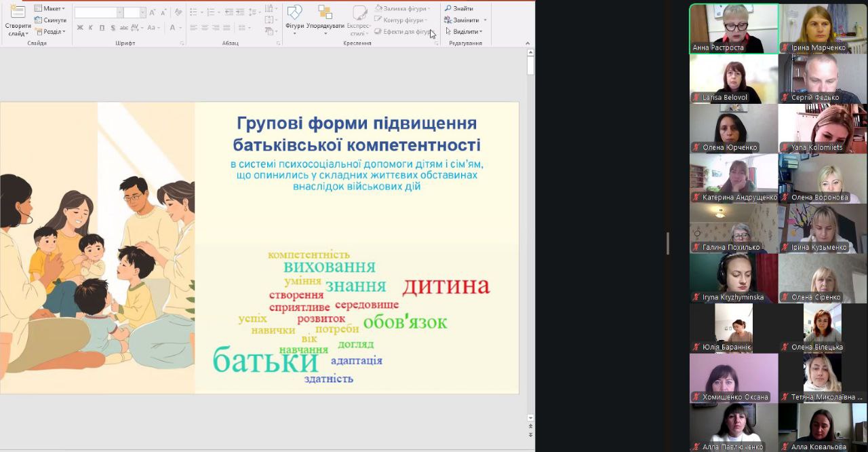Click the increase font size icon

click(x=152, y=12)
